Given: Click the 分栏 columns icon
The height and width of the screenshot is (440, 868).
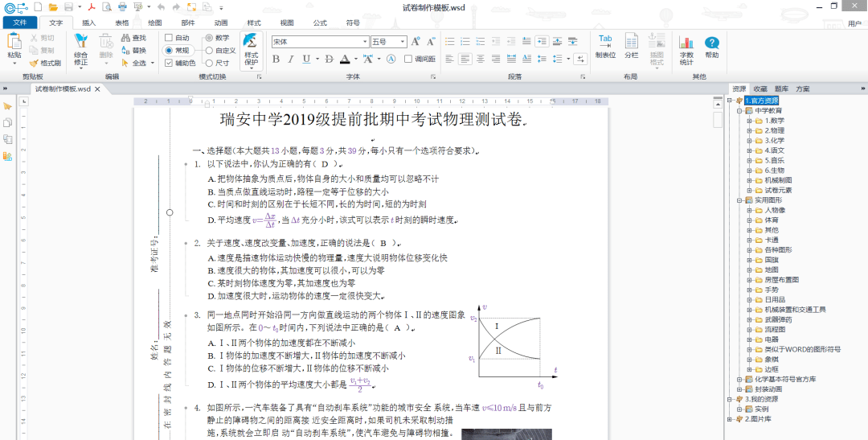Looking at the screenshot, I should (632, 47).
